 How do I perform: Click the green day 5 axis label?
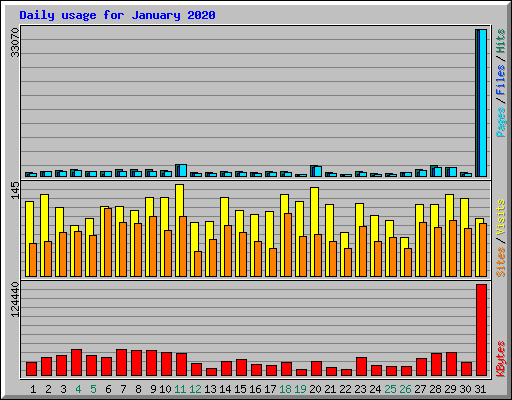point(93,389)
